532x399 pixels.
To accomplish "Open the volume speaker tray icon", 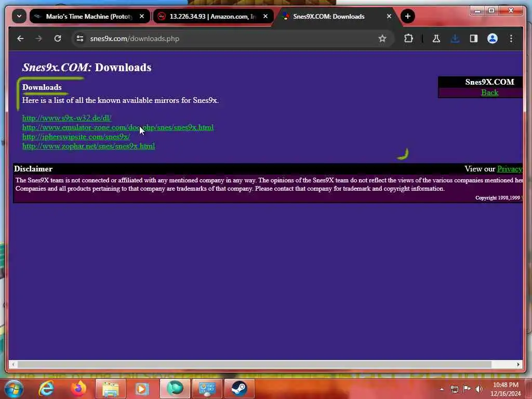I will pyautogui.click(x=478, y=389).
